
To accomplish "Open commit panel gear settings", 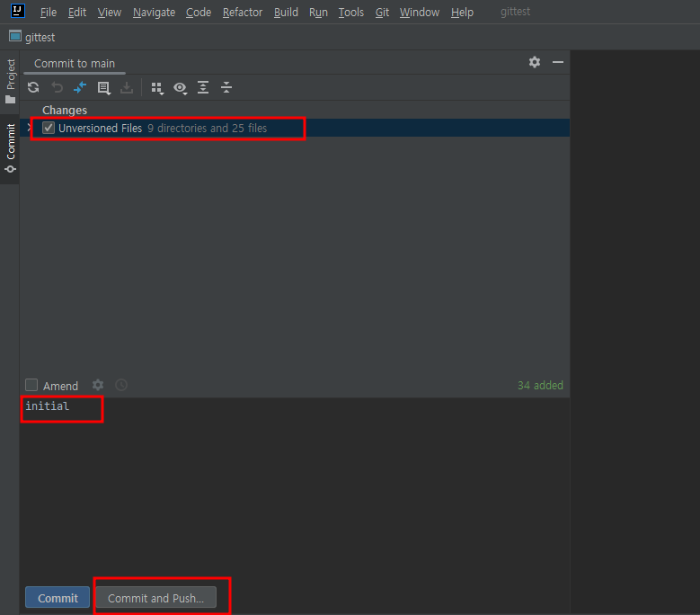I will [535, 62].
